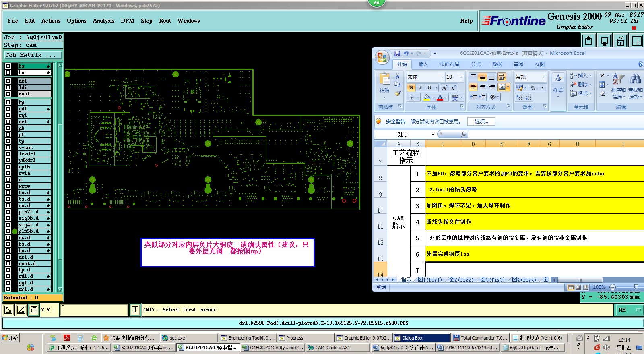Screen dimensions: 644x354
Task: Click Genesis upload-arrow toolbar icon at top right
Action: [x=588, y=41]
